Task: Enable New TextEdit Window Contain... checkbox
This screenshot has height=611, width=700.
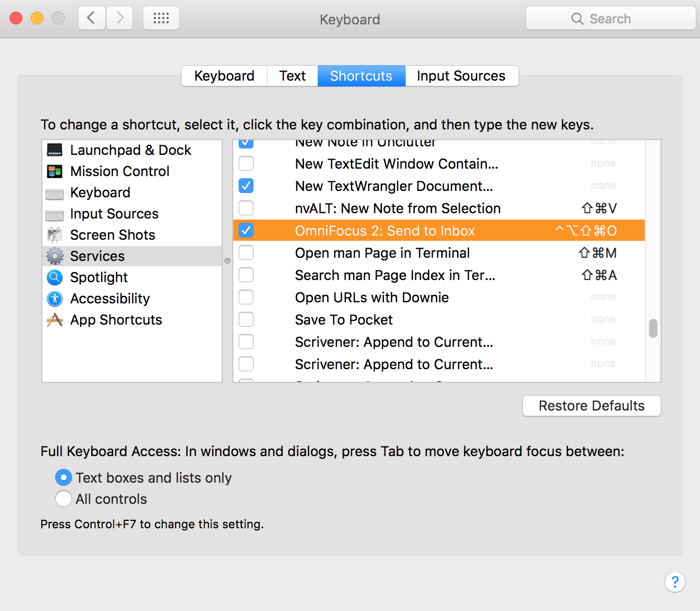Action: 246,163
